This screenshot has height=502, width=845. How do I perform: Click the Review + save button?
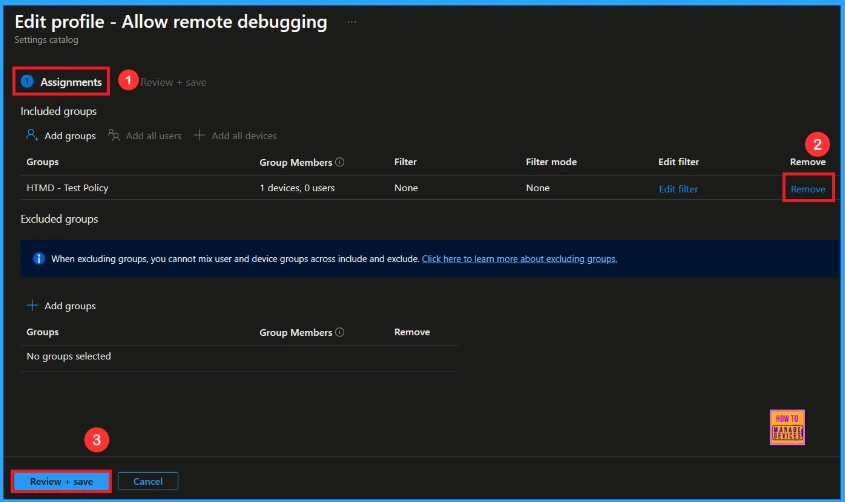tap(61, 482)
